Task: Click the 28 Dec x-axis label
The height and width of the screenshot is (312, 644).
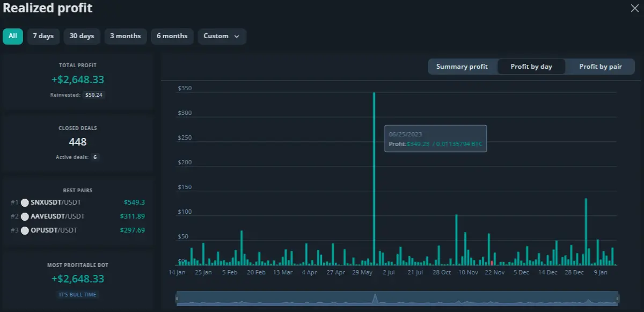Action: point(574,272)
